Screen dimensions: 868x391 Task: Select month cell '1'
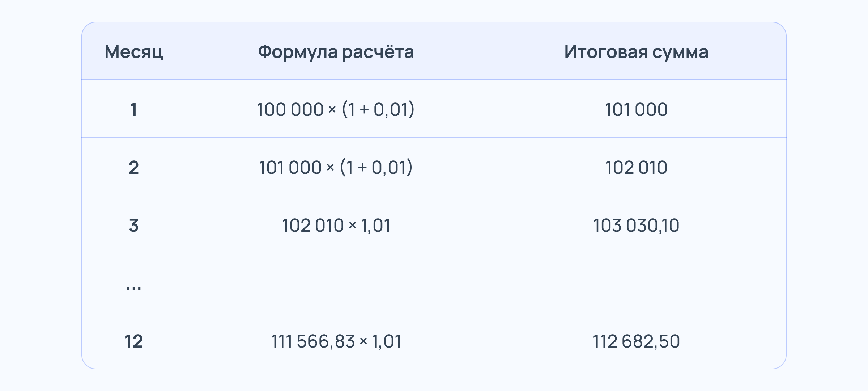[133, 109]
